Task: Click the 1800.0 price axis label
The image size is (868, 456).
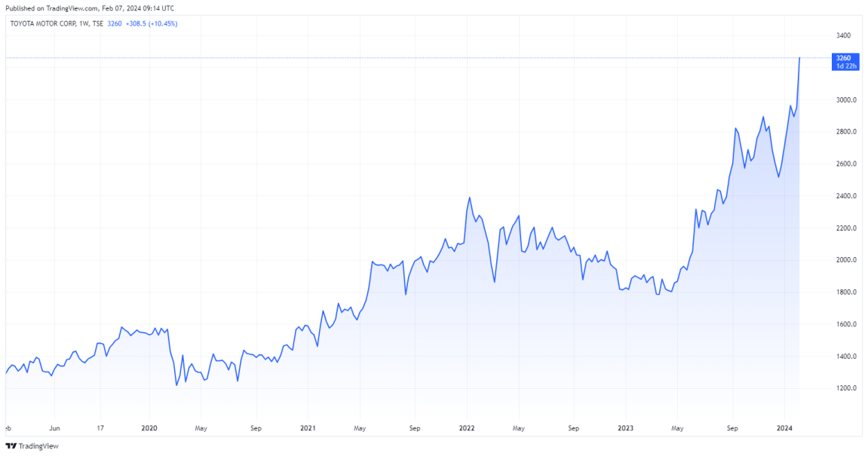Action: pos(845,292)
